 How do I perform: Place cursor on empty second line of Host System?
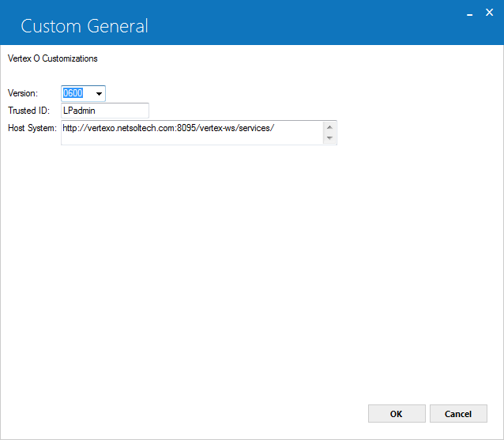pyautogui.click(x=192, y=139)
